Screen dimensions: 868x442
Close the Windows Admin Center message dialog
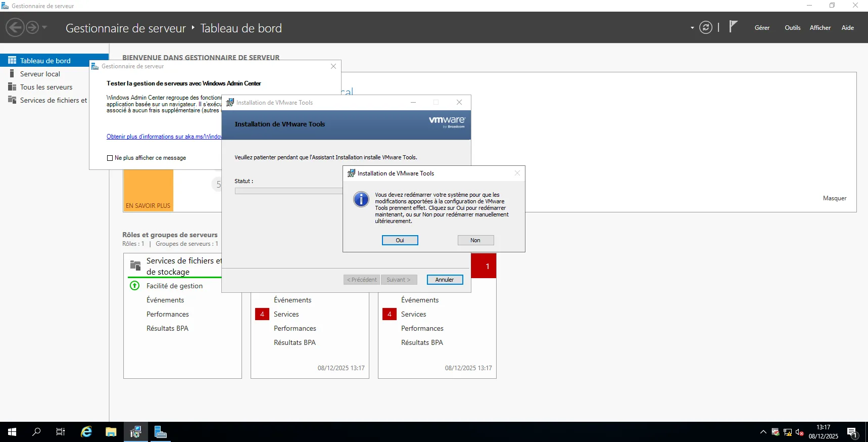coord(333,66)
